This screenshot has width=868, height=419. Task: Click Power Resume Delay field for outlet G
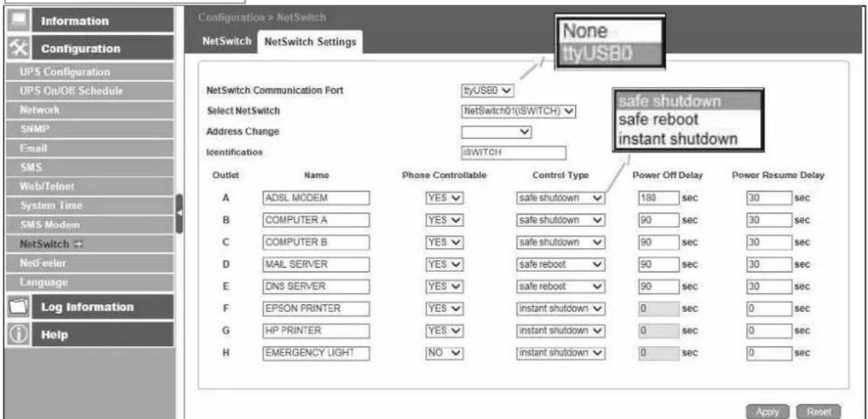(x=769, y=329)
